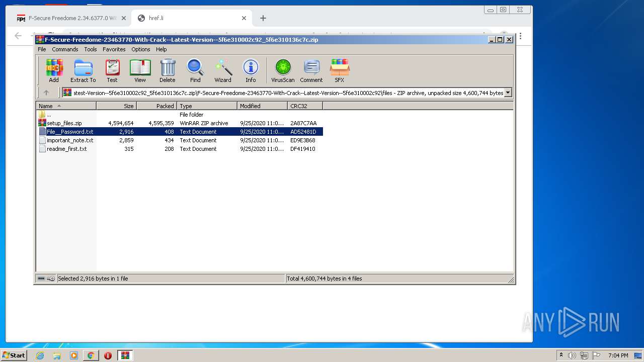The image size is (644, 362).
Task: Click 'Total 4,600,744 bytes' status text
Action: pyautogui.click(x=324, y=279)
